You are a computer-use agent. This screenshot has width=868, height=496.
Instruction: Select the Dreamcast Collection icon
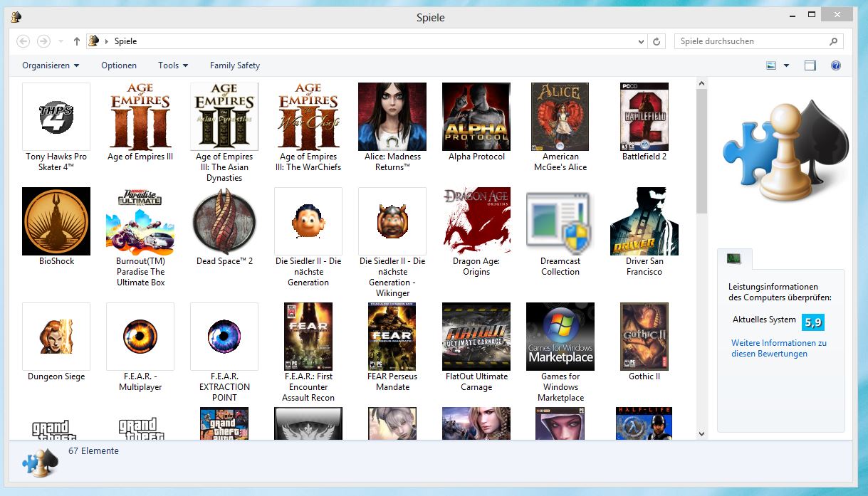pos(560,221)
